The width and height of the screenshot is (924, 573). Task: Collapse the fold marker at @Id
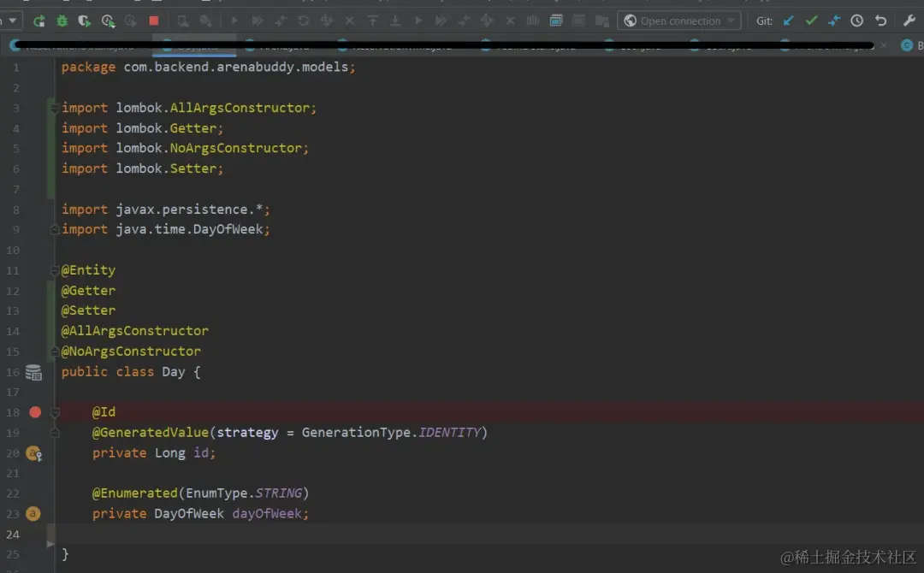[x=55, y=413]
